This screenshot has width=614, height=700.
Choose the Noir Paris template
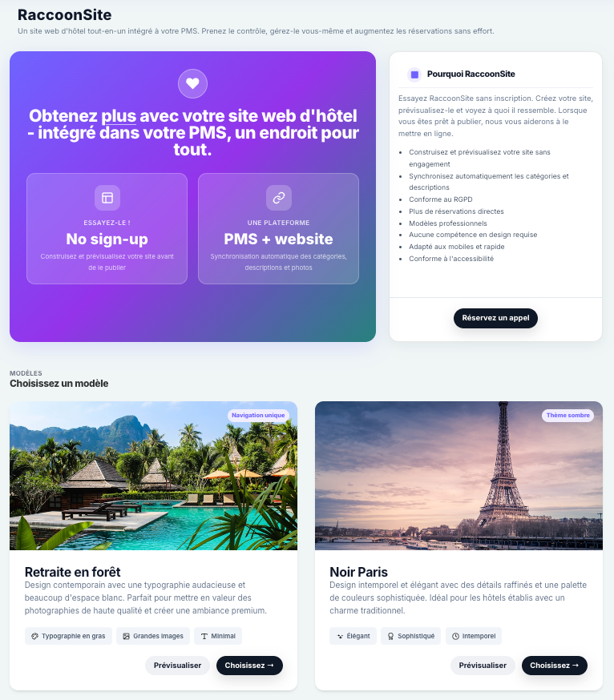pyautogui.click(x=555, y=666)
